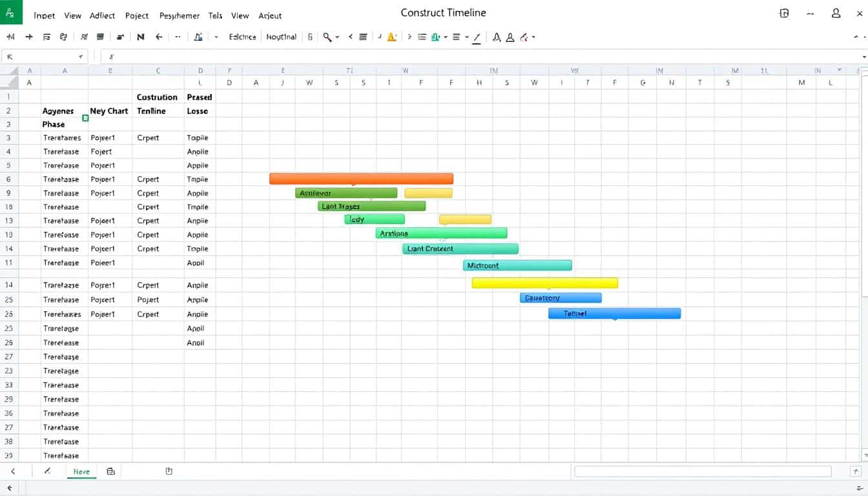The width and height of the screenshot is (868, 496).
Task: Click the blue Tatinel Gantt bar
Action: click(614, 313)
